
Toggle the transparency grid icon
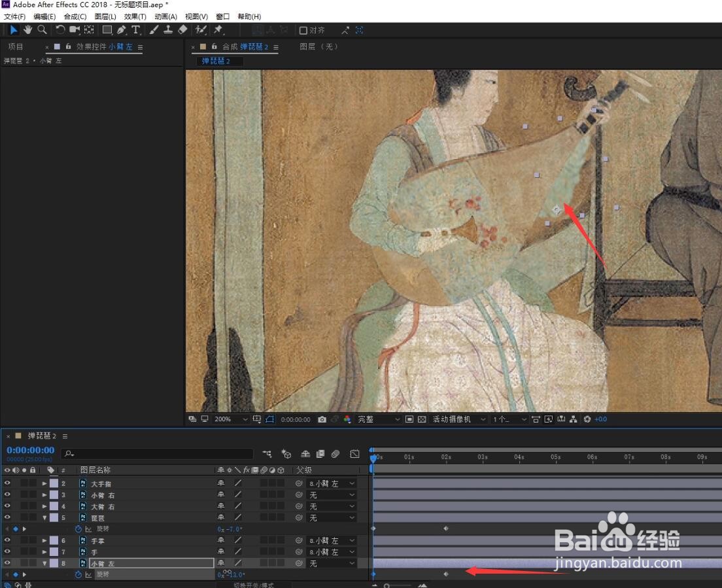point(422,419)
